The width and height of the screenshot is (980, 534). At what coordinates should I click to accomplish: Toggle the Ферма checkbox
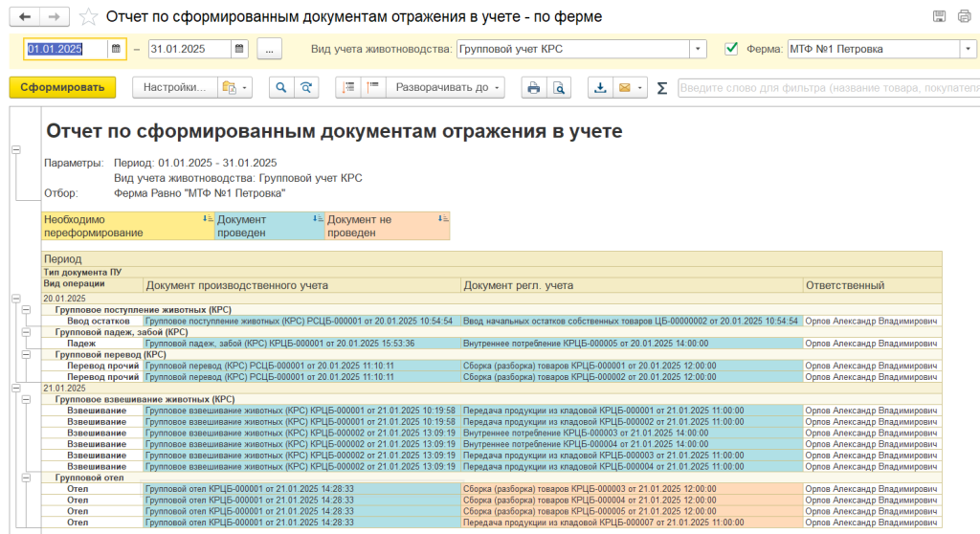pyautogui.click(x=730, y=48)
